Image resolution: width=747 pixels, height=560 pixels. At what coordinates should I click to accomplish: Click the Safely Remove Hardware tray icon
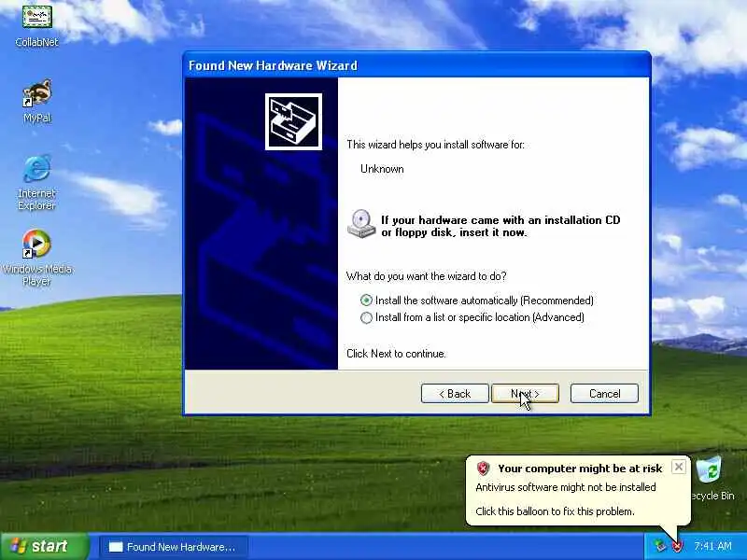point(660,546)
